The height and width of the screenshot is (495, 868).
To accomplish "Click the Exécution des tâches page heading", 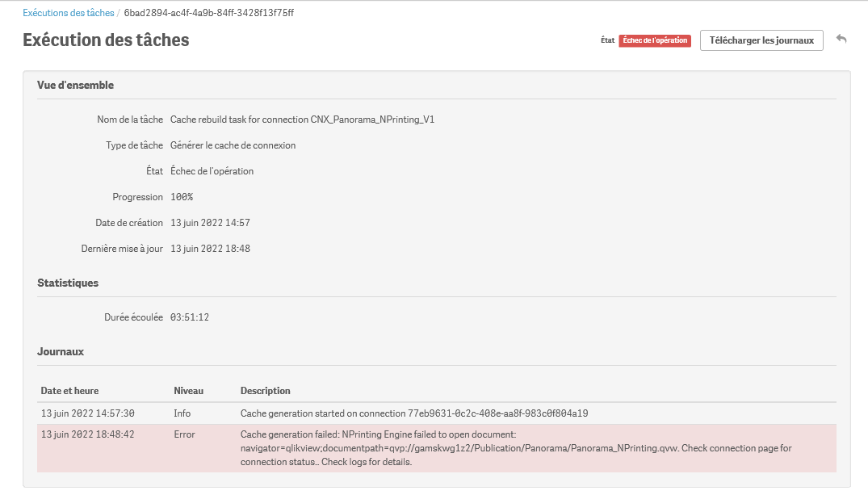I will point(106,40).
